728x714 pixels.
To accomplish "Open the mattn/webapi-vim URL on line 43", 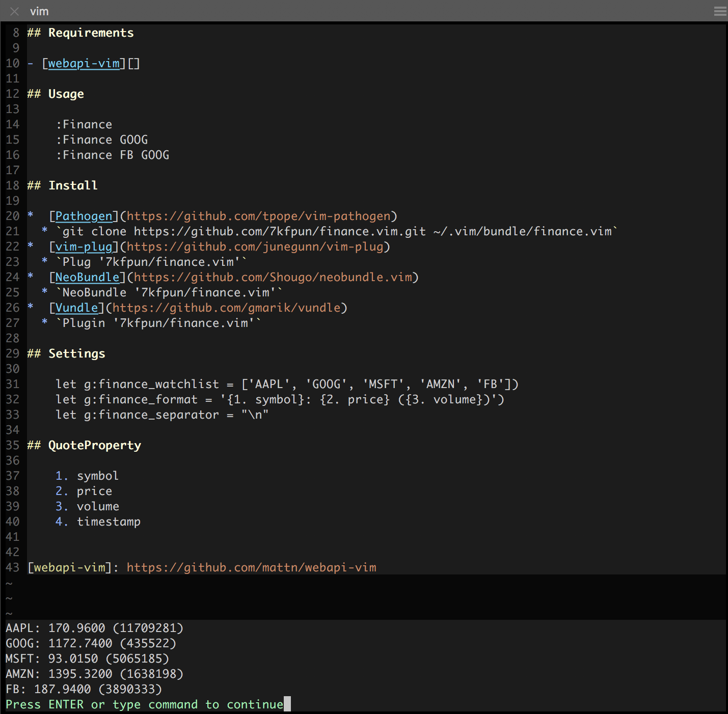I will point(252,568).
